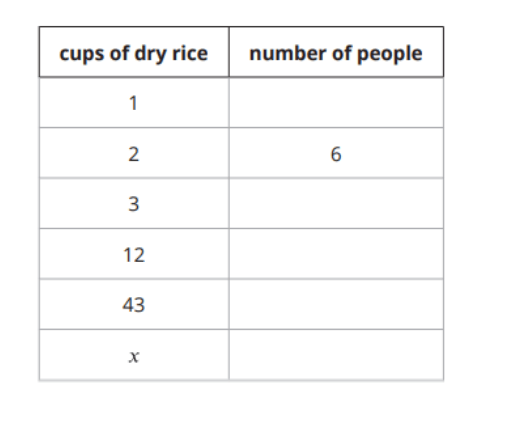
Task: Click the cell showing 6 people
Action: point(336,153)
